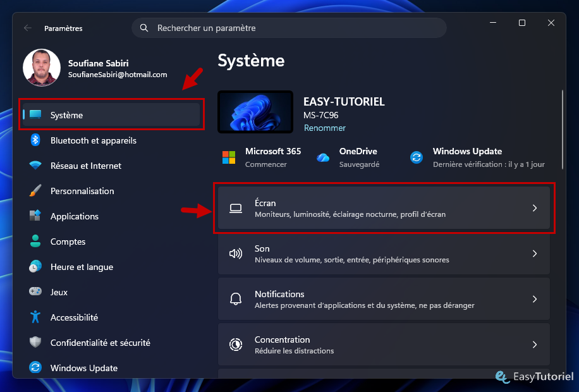Viewport: 579px width, 392px height.
Task: Open Windows Update Dernière vérification tile
Action: 477,157
